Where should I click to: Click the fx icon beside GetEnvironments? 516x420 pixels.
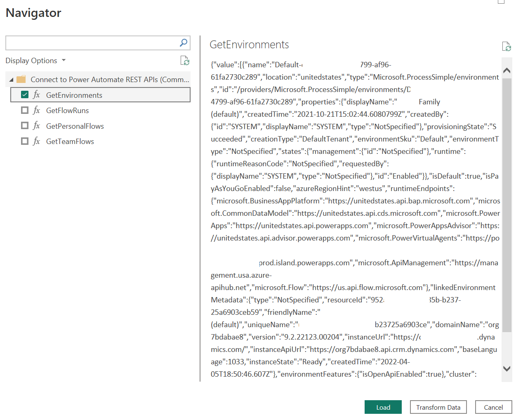point(37,95)
